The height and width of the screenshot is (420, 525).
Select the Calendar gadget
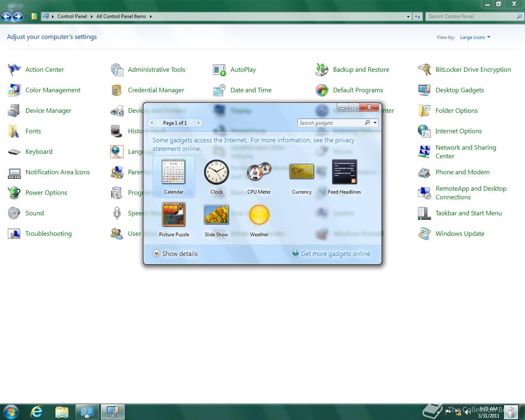tap(173, 177)
